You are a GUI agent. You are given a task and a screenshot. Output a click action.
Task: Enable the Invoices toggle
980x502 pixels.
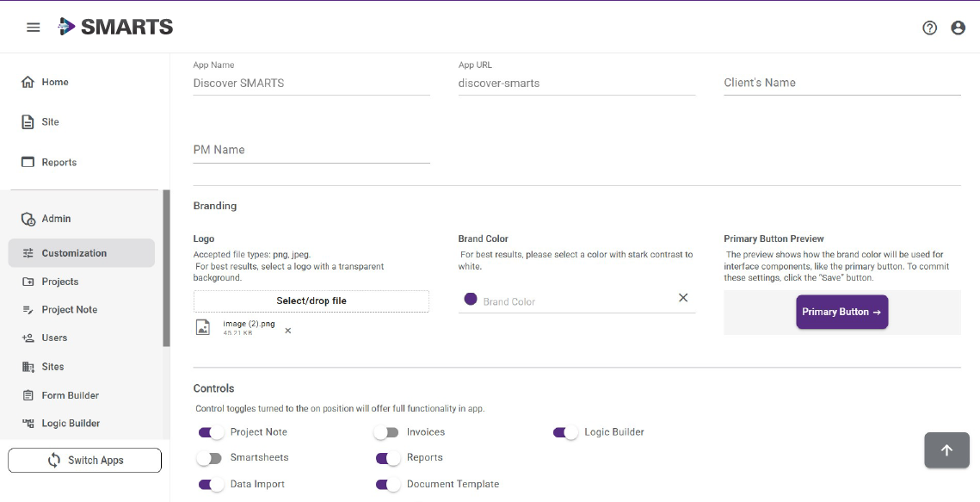[x=386, y=432]
